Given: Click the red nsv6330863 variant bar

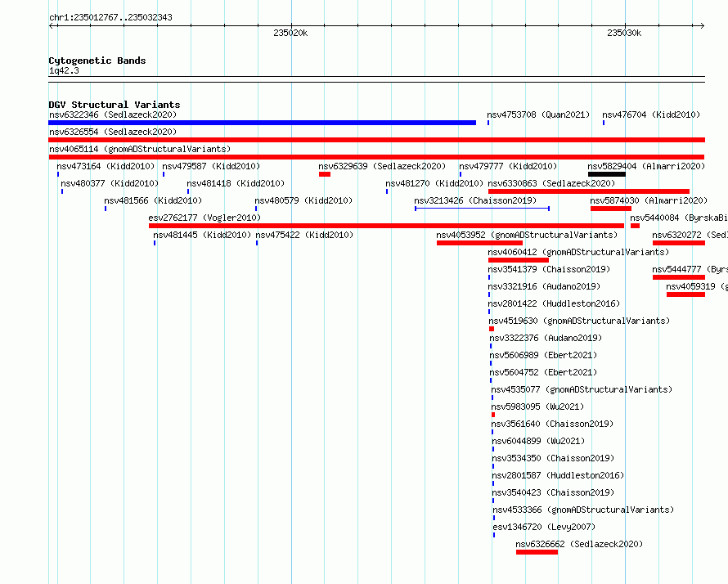Looking at the screenshot, I should click(589, 191).
